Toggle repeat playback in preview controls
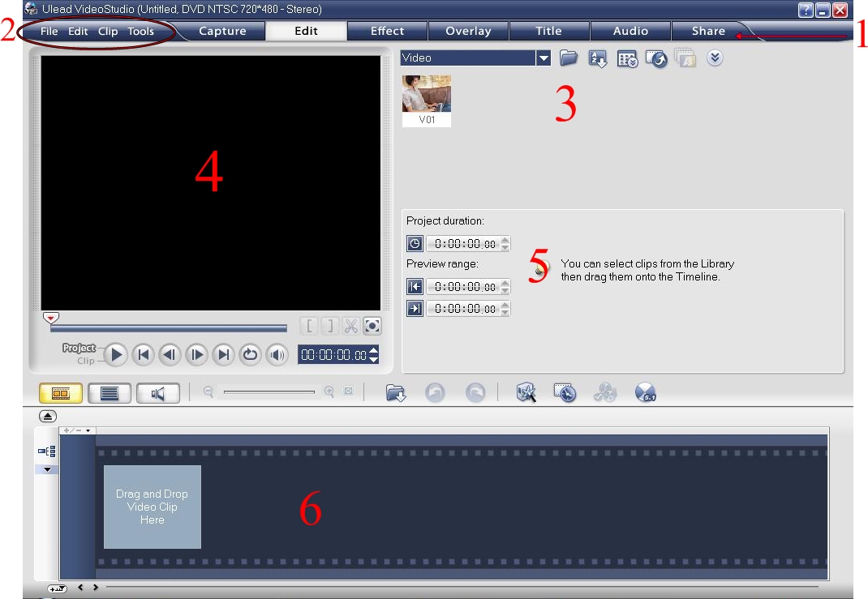Image resolution: width=868 pixels, height=599 pixels. tap(250, 354)
